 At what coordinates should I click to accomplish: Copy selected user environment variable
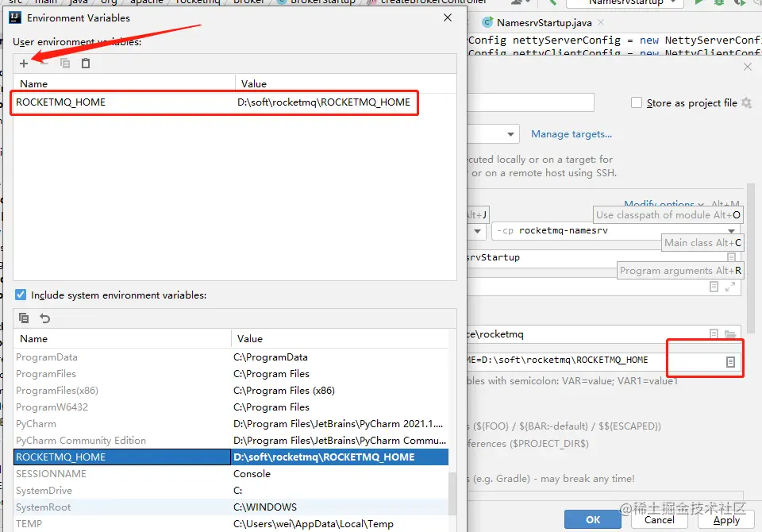[64, 64]
